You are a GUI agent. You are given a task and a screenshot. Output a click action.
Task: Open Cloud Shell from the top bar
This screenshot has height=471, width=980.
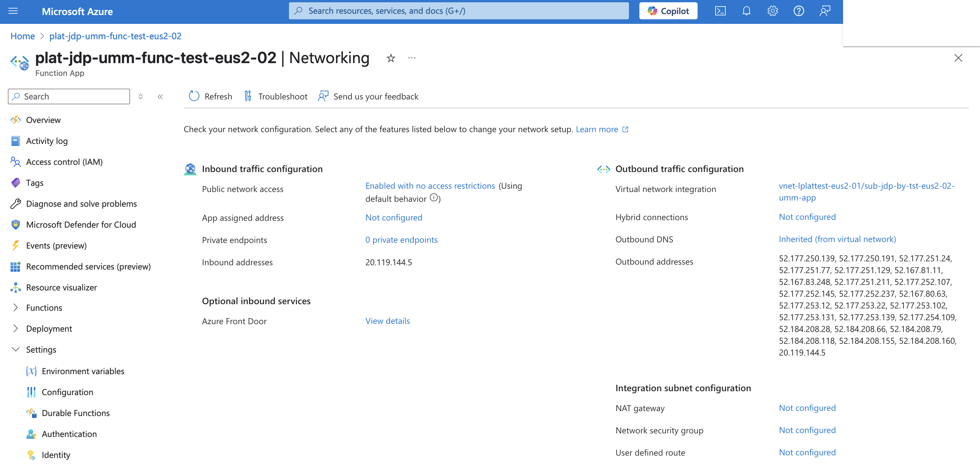click(720, 11)
